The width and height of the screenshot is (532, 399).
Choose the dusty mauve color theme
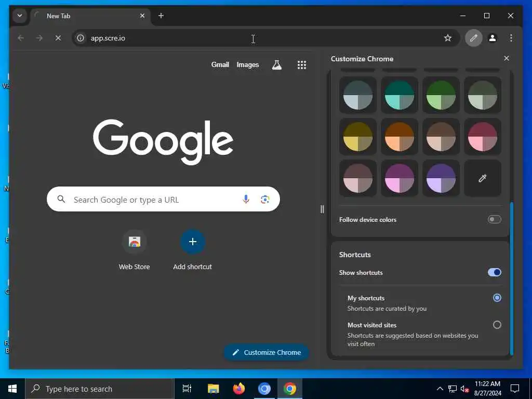pos(358,178)
